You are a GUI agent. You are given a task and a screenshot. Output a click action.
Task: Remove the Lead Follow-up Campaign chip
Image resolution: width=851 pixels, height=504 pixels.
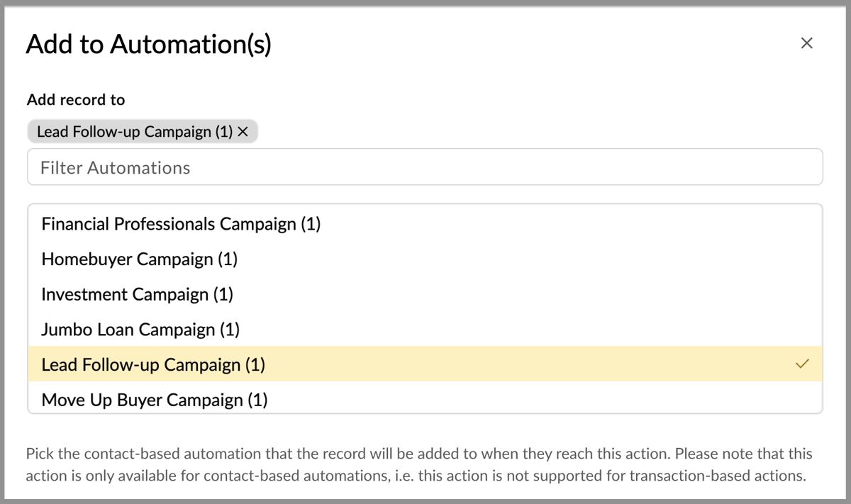click(243, 132)
